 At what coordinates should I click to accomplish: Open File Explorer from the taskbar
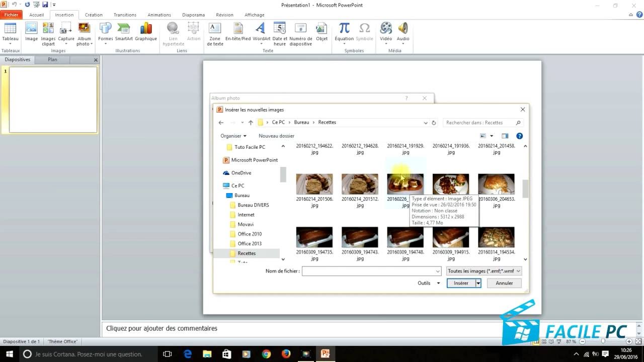click(x=207, y=353)
